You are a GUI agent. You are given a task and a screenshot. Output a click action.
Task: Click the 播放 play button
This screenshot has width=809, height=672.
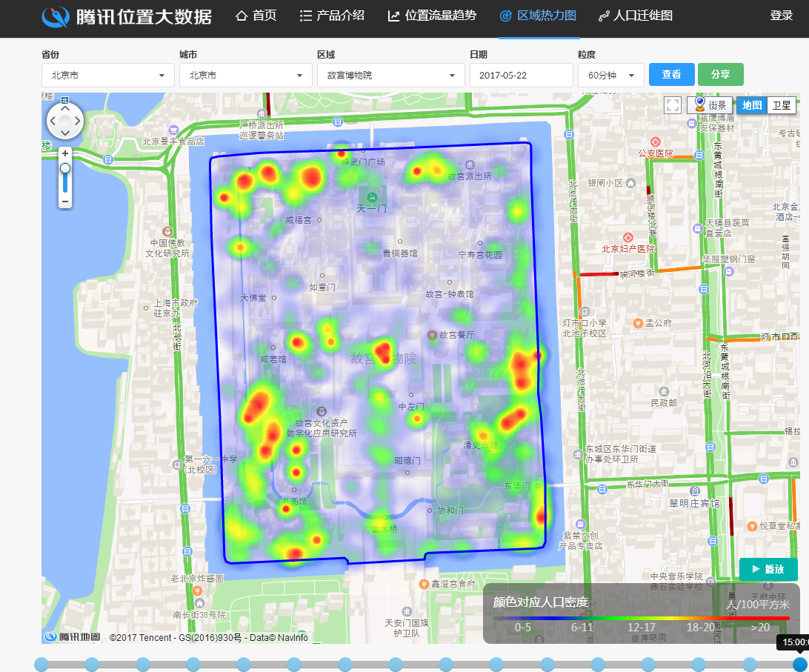[x=768, y=569]
